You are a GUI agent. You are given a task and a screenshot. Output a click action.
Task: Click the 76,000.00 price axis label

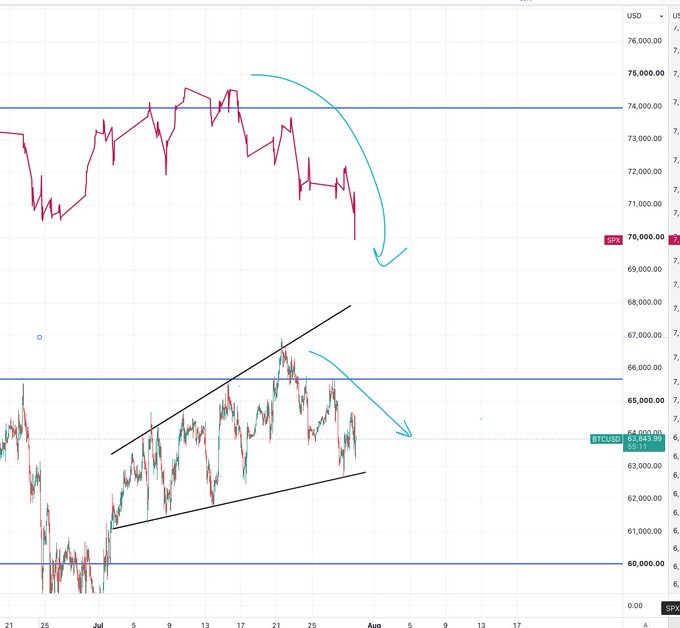click(644, 41)
